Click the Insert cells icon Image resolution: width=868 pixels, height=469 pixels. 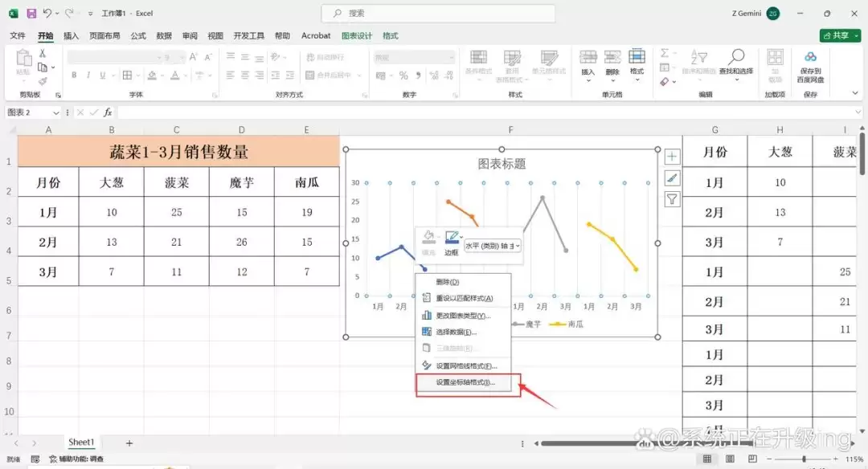(x=588, y=57)
